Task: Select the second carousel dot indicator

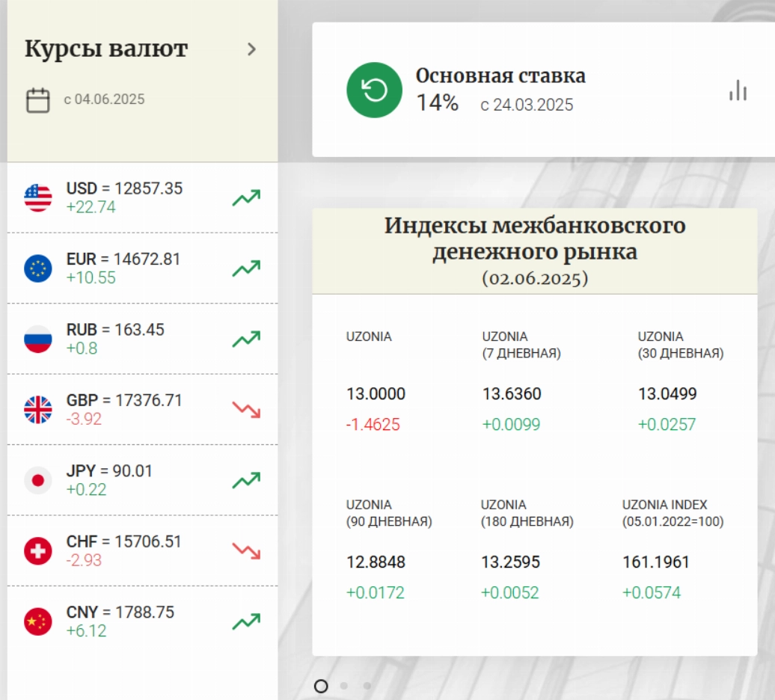Action: point(344,686)
